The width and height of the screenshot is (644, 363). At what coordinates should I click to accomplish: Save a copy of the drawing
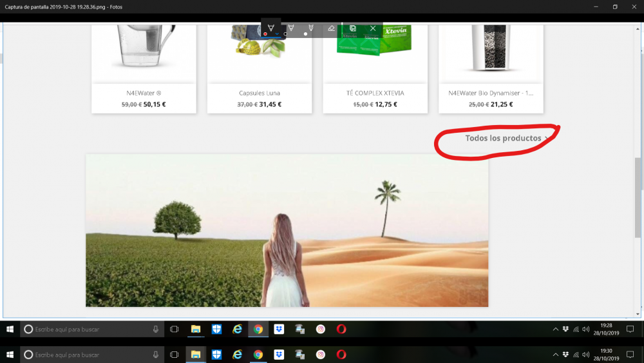pos(352,28)
